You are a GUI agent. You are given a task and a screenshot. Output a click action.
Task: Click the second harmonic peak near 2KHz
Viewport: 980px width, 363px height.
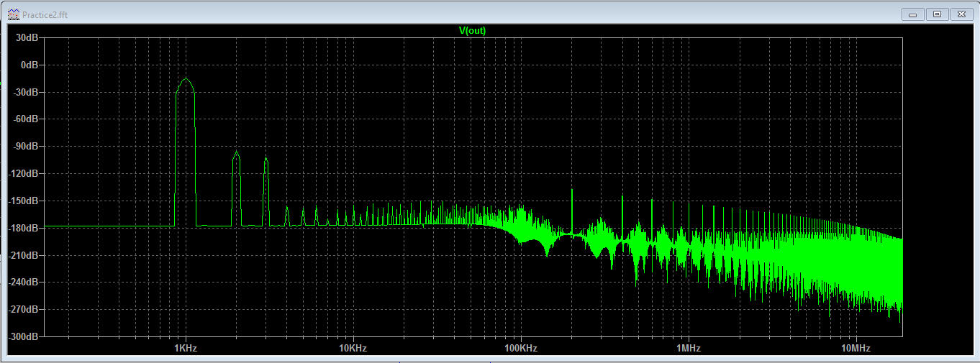click(x=236, y=152)
